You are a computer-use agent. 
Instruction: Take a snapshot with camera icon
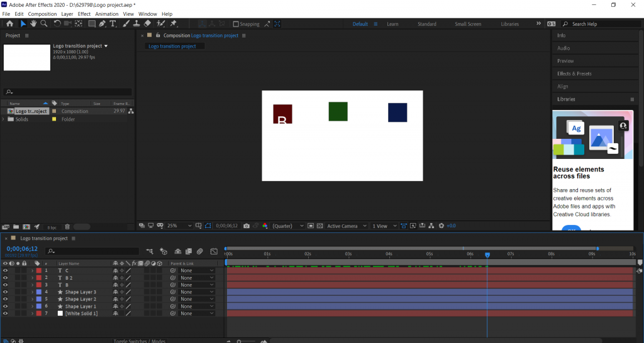(247, 226)
